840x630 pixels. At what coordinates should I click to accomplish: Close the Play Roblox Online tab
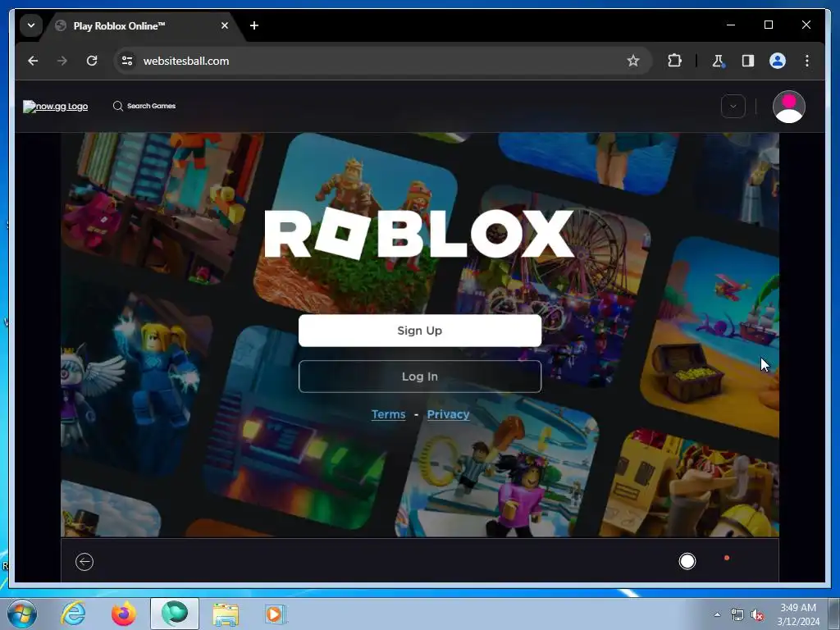[x=225, y=25]
